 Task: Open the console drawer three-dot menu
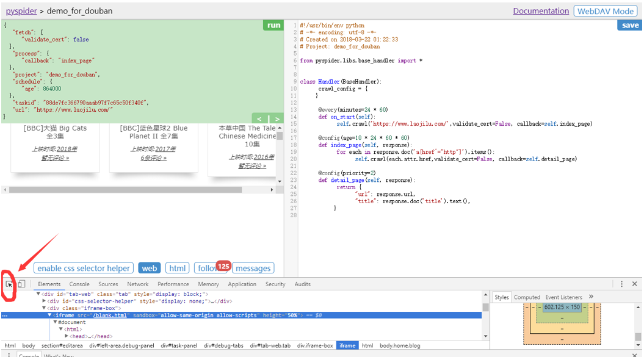(x=9, y=355)
